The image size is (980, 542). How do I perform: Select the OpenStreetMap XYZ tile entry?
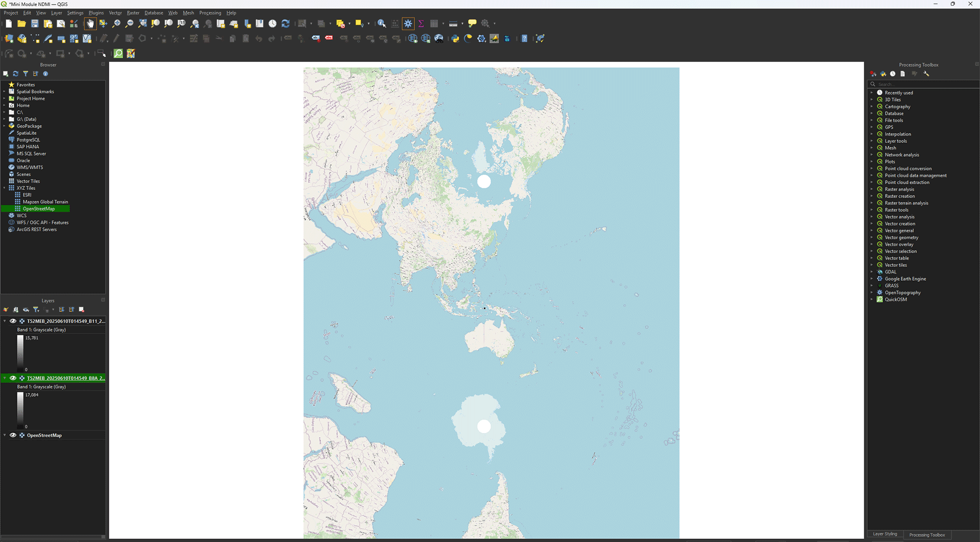pyautogui.click(x=38, y=209)
